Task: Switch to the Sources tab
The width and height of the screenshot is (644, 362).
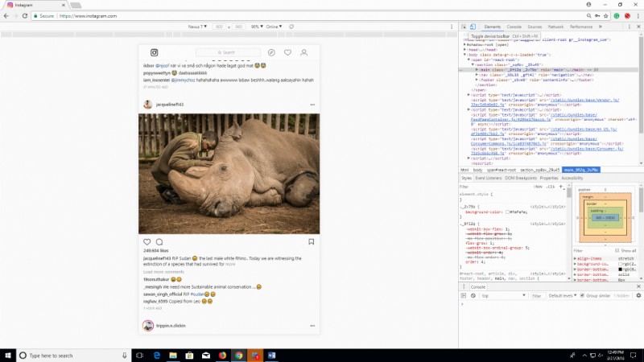Action: 535,27
